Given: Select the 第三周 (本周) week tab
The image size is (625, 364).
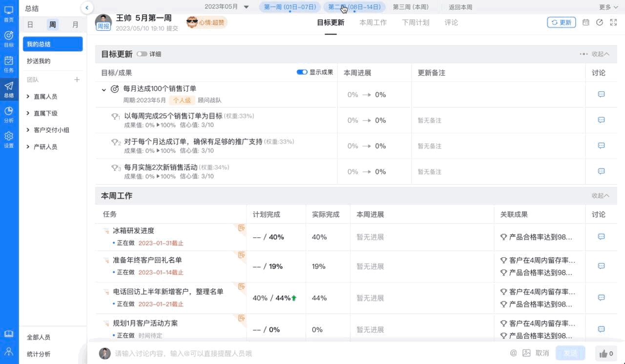Looking at the screenshot, I should [x=410, y=7].
